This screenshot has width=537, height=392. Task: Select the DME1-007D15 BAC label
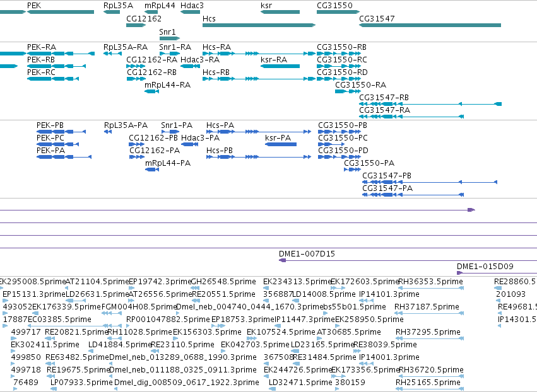(307, 254)
